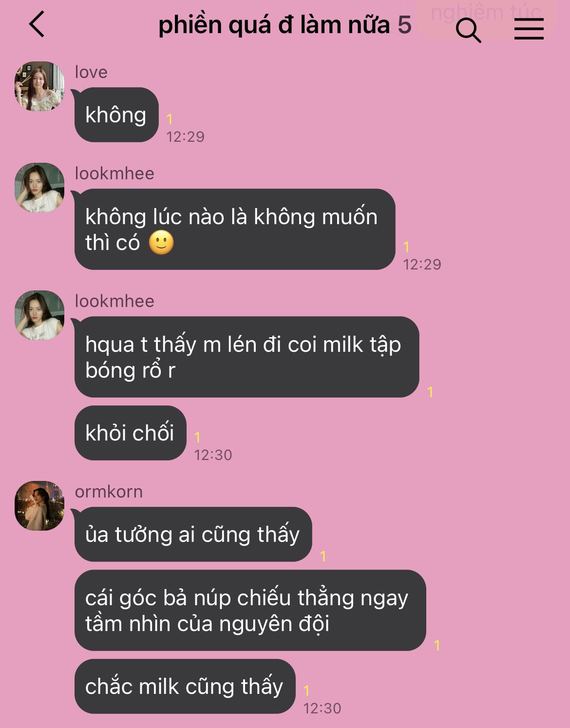Tap the 'khỏi chối' message bubble
This screenshot has width=570, height=728.
pyautogui.click(x=131, y=433)
